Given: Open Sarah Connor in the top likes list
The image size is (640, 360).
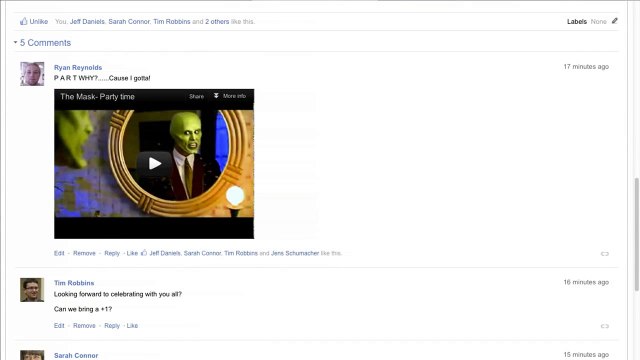Looking at the screenshot, I should (129, 22).
